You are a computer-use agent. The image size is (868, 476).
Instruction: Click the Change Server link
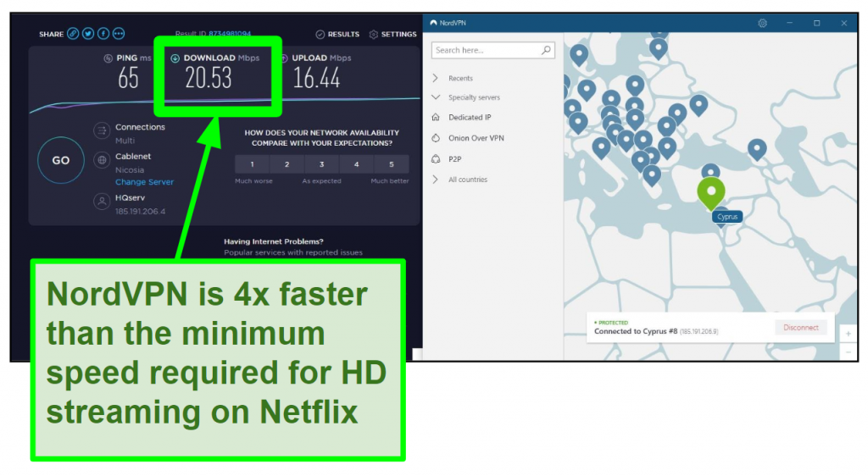click(x=144, y=182)
